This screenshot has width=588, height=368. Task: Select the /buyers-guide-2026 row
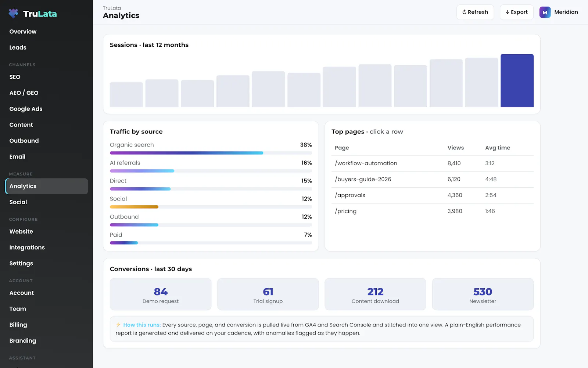click(432, 179)
